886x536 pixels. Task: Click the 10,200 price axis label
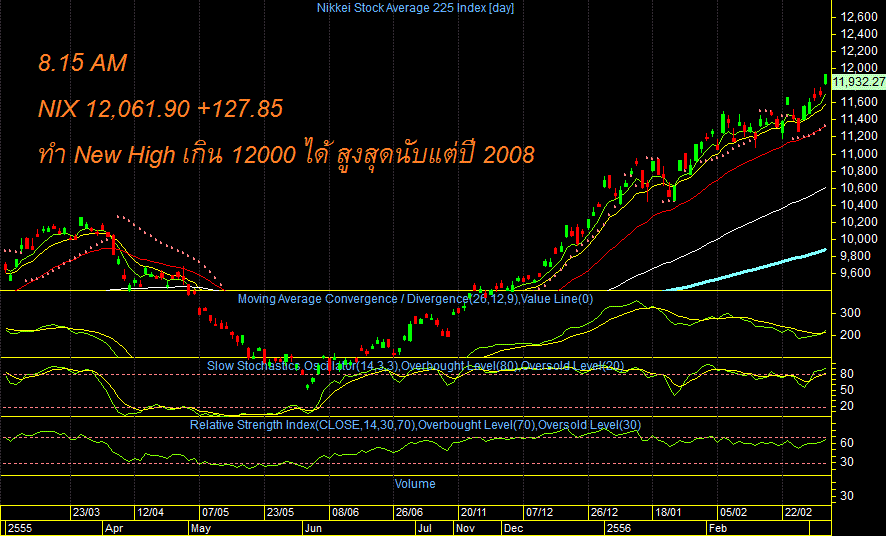pyautogui.click(x=859, y=222)
